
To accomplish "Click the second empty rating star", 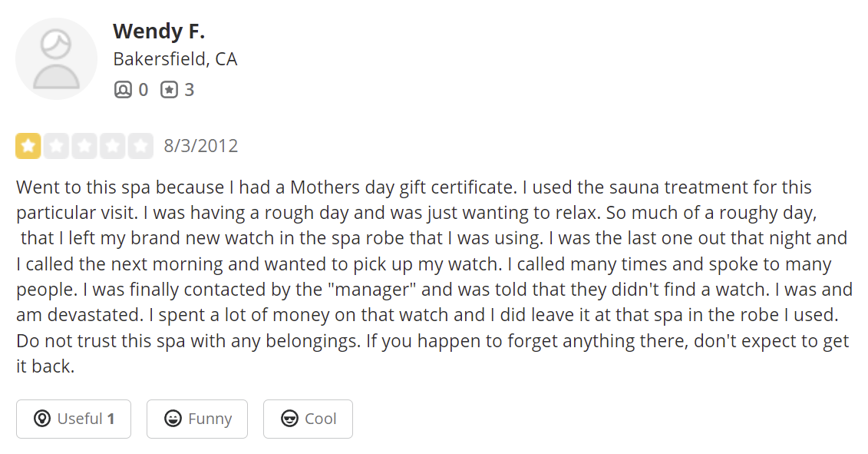I will [56, 146].
